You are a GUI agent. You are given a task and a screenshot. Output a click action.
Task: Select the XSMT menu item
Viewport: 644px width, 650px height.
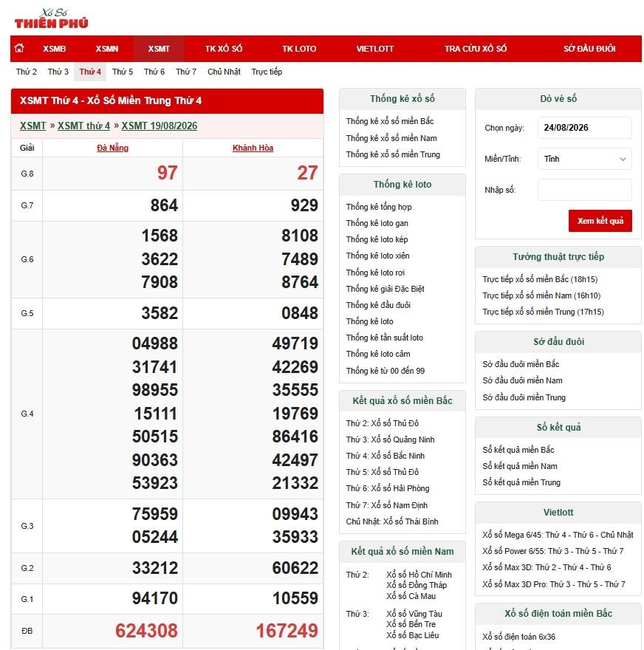[159, 49]
